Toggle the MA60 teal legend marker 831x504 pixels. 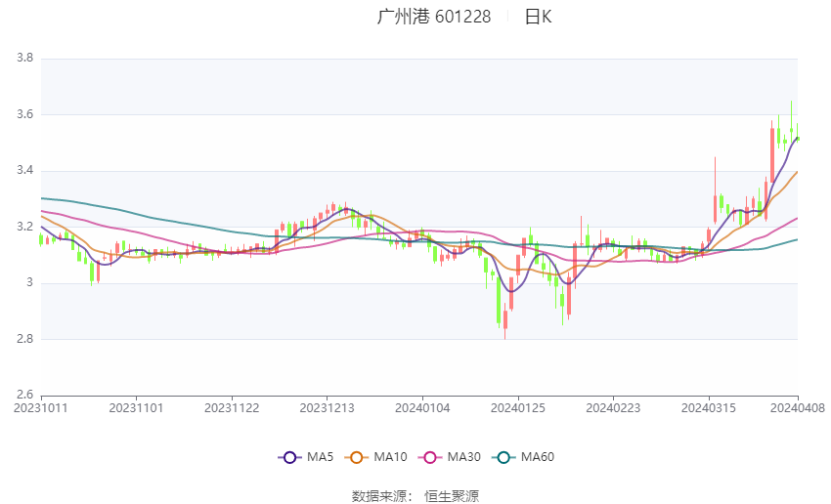pyautogui.click(x=504, y=457)
